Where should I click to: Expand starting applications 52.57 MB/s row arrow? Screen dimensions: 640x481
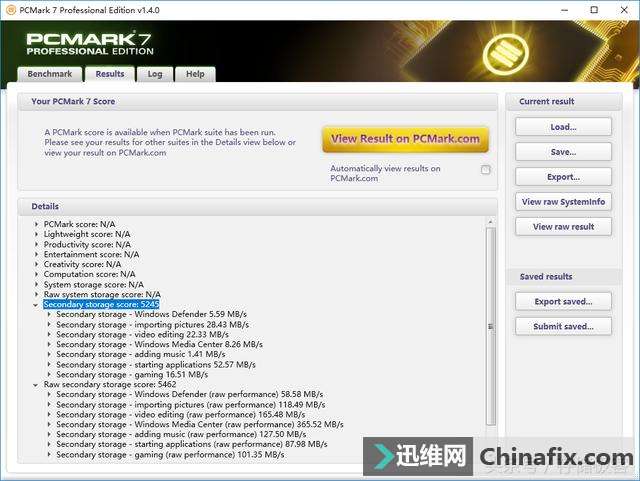(x=49, y=365)
